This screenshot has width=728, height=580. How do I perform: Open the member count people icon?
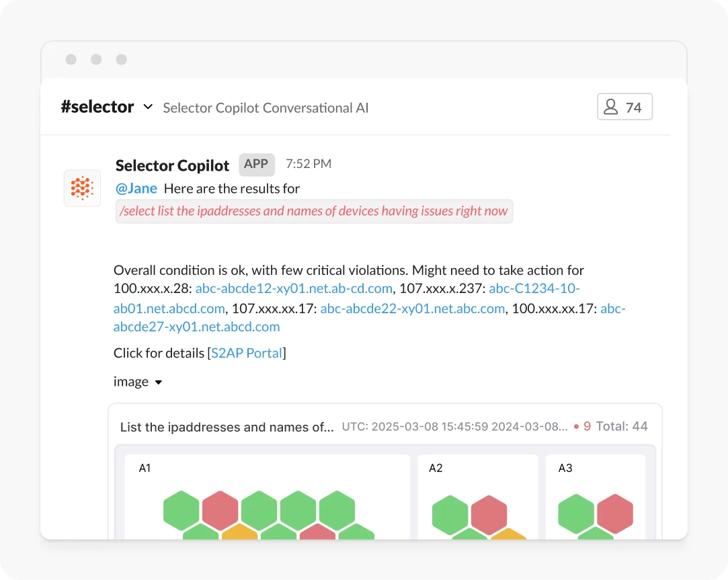pos(611,106)
